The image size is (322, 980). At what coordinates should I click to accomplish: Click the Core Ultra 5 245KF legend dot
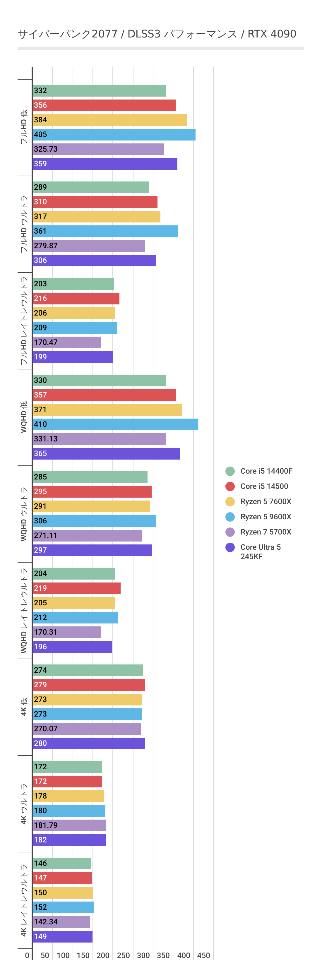click(230, 547)
